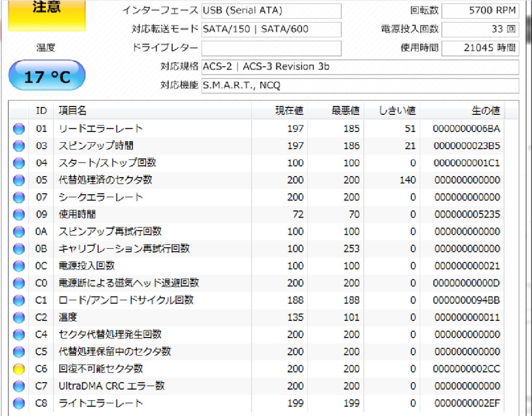Select the 使用時間 attribute name in ID 09 row
Image resolution: width=532 pixels, height=416 pixels.
77,214
